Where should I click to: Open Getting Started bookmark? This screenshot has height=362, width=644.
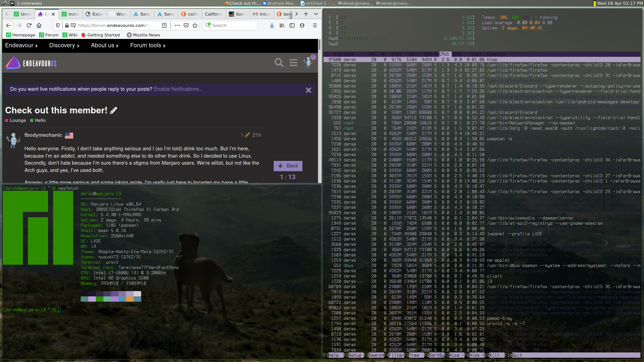pos(101,35)
